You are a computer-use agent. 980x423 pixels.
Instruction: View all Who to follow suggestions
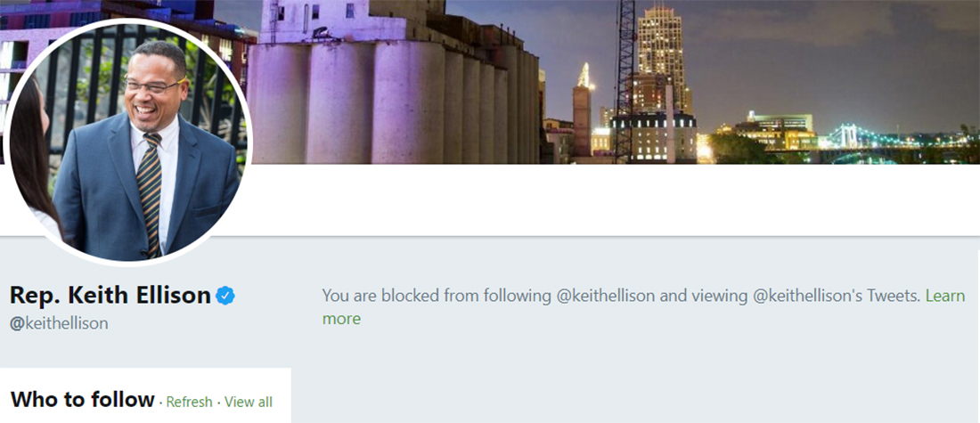pos(249,402)
